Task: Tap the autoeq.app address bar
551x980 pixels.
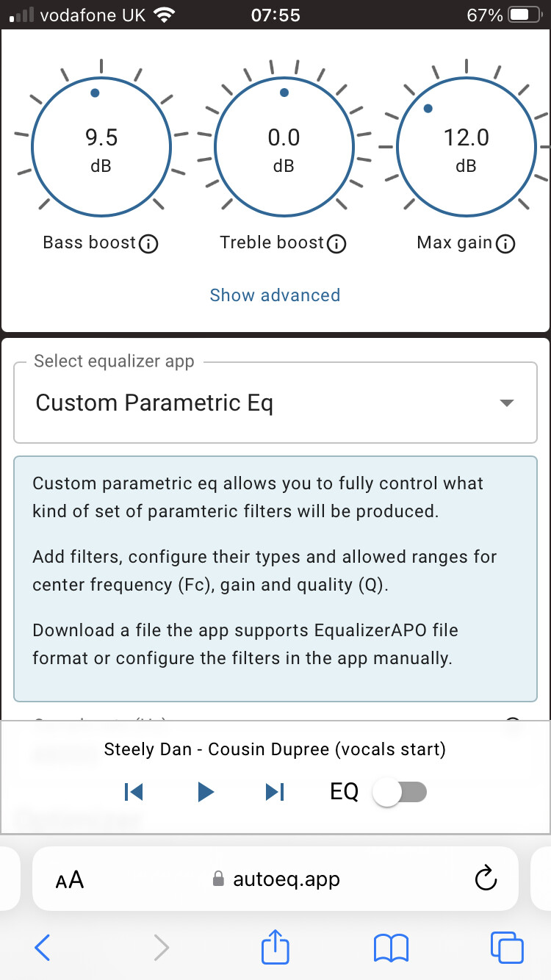Action: pos(275,879)
